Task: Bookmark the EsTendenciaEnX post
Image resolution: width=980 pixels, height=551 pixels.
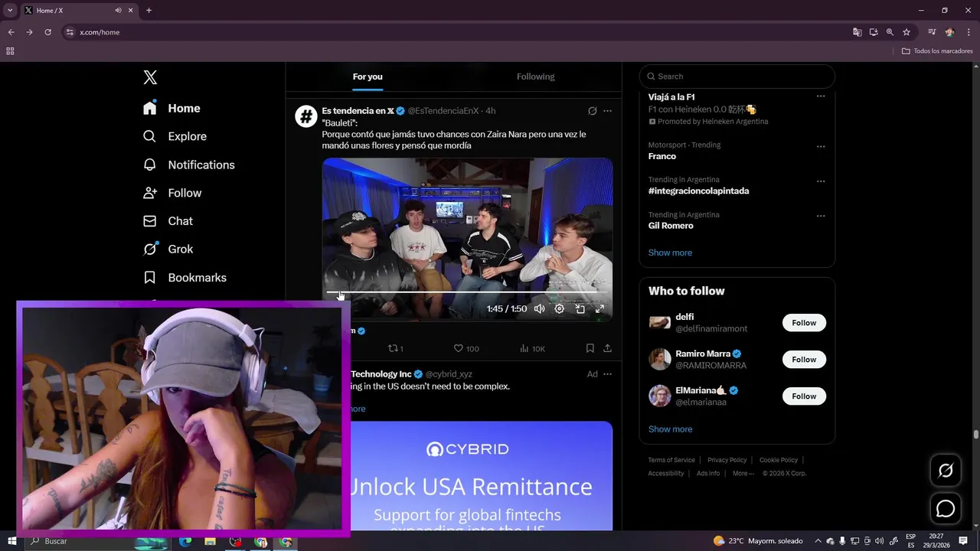Action: pyautogui.click(x=590, y=348)
